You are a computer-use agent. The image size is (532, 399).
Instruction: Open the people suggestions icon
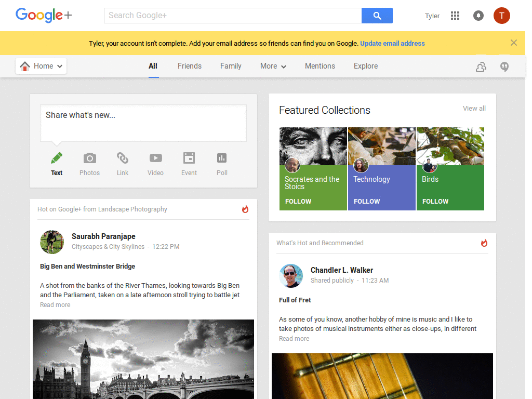coord(481,67)
